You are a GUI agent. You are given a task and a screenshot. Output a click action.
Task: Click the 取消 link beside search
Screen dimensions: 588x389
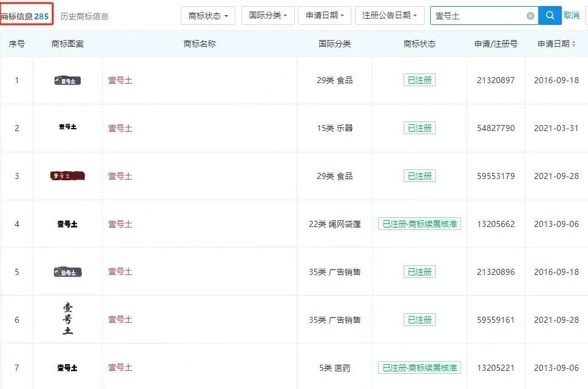[571, 16]
